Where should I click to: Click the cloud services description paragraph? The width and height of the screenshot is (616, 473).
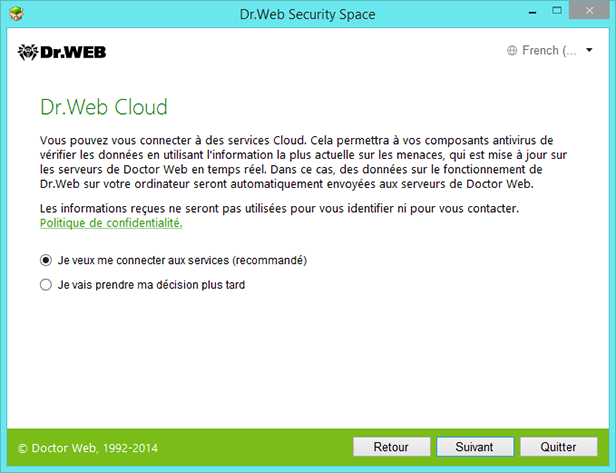(x=303, y=162)
